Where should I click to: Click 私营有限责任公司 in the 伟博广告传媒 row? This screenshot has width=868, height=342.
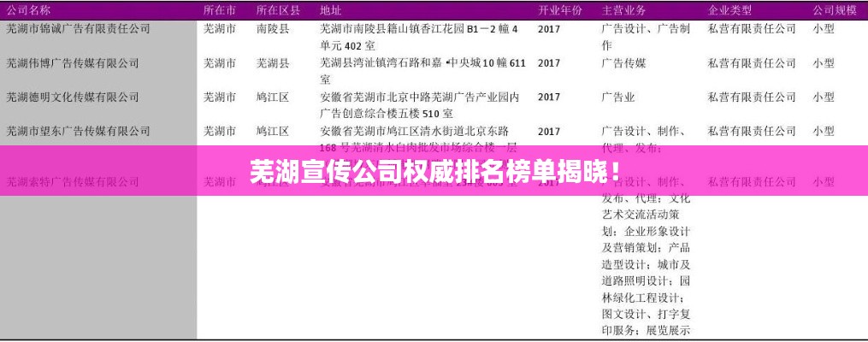pyautogui.click(x=752, y=63)
